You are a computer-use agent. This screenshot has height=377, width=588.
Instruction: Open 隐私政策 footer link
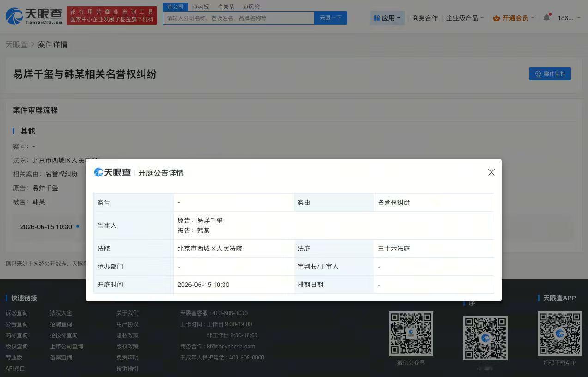pyautogui.click(x=127, y=335)
